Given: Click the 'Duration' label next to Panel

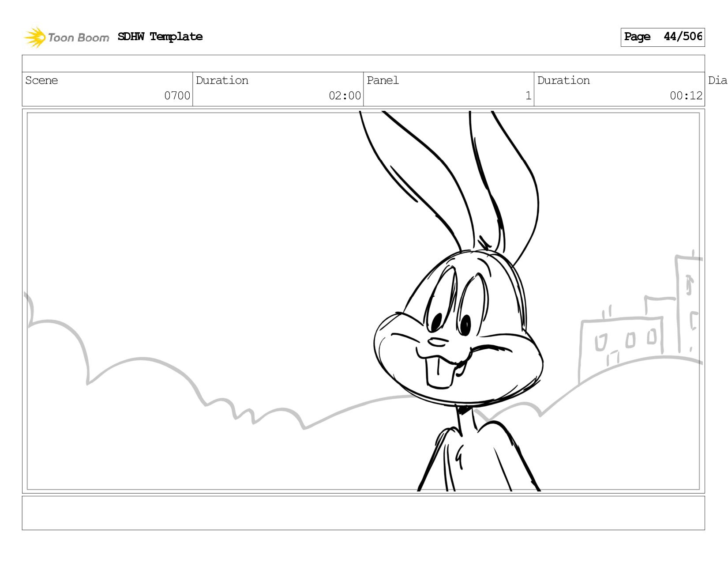Looking at the screenshot, I should point(563,80).
